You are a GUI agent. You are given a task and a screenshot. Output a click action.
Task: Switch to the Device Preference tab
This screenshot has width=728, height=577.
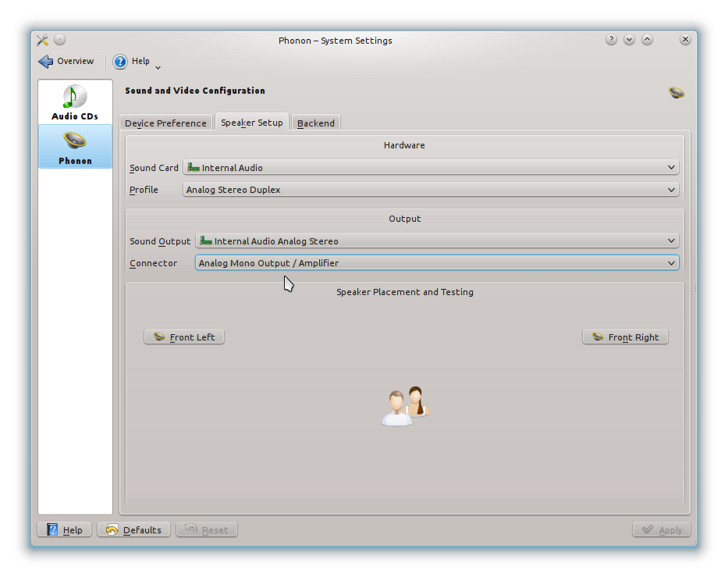point(165,123)
